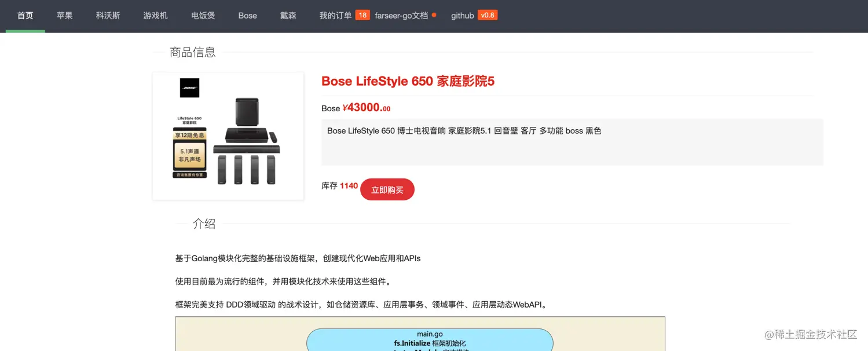
Task: Switch to the 苹果 menu item
Action: tap(65, 16)
